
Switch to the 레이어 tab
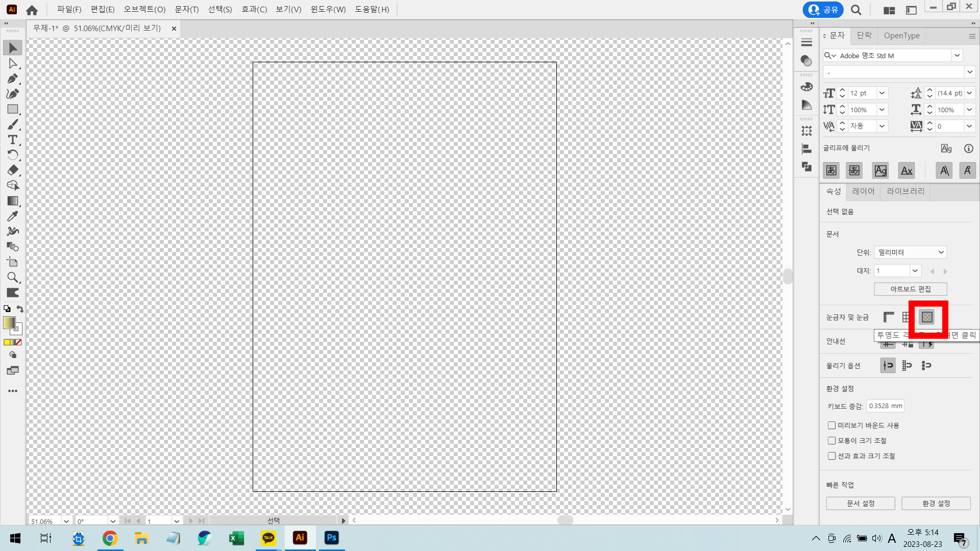[863, 191]
